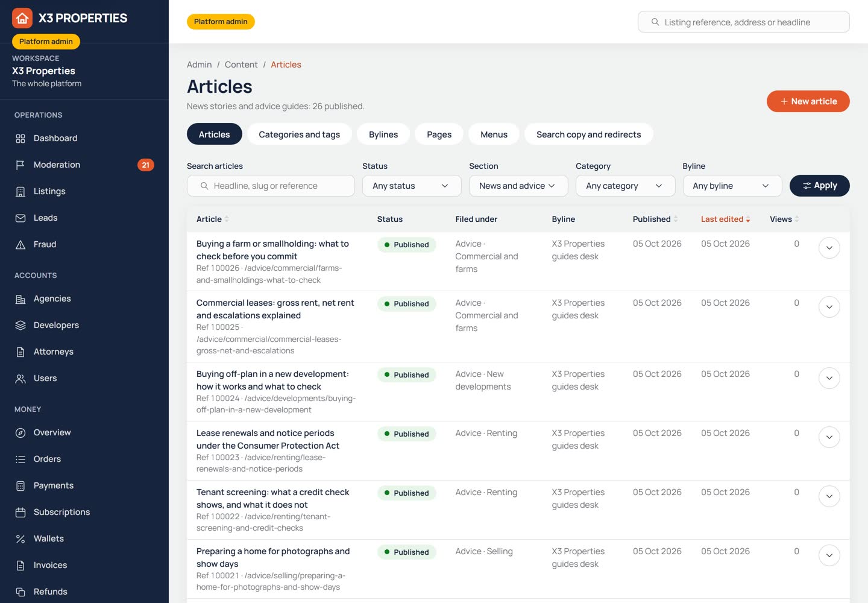Click the New article button
This screenshot has width=868, height=603.
pyautogui.click(x=808, y=101)
